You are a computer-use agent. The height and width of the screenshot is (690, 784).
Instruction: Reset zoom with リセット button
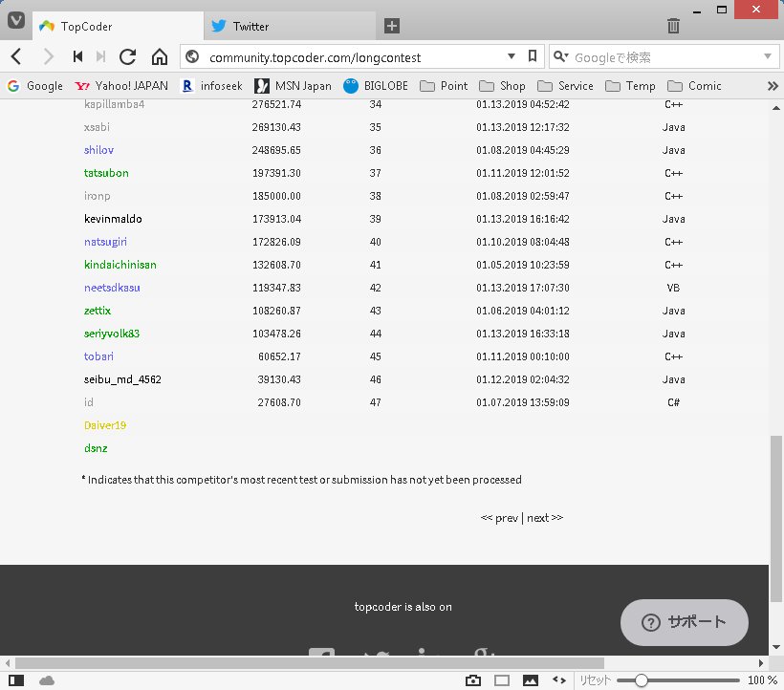click(595, 680)
